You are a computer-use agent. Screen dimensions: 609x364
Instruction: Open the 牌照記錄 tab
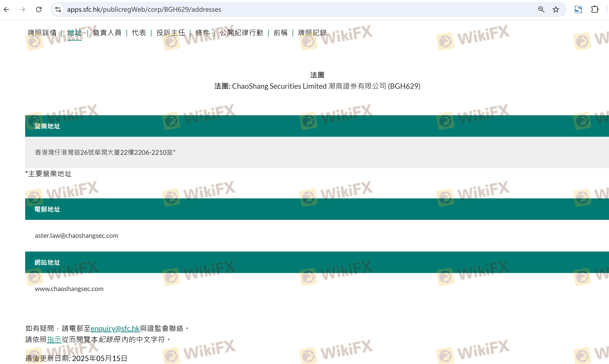click(x=312, y=33)
